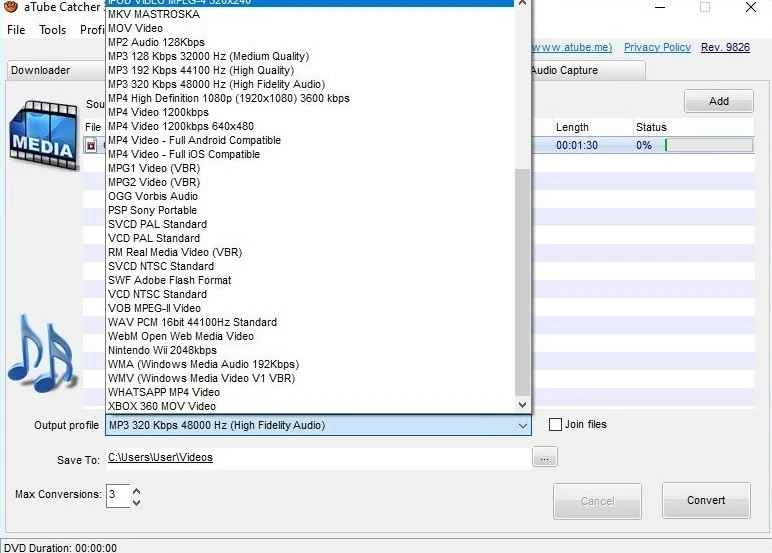Select MKV MASTROSKA profile

pyautogui.click(x=310, y=14)
